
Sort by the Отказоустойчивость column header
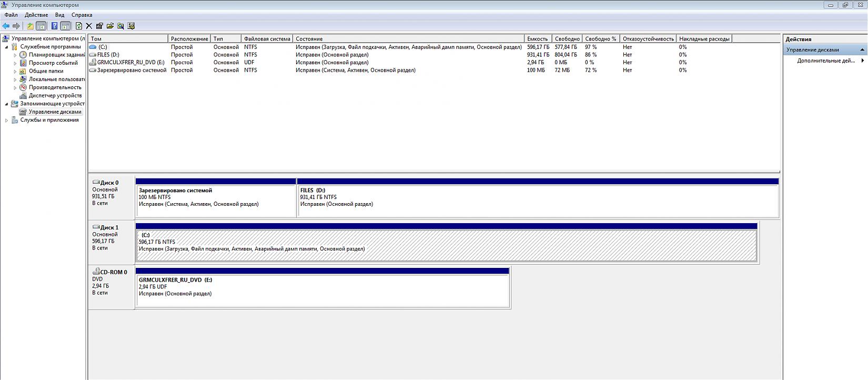(648, 38)
